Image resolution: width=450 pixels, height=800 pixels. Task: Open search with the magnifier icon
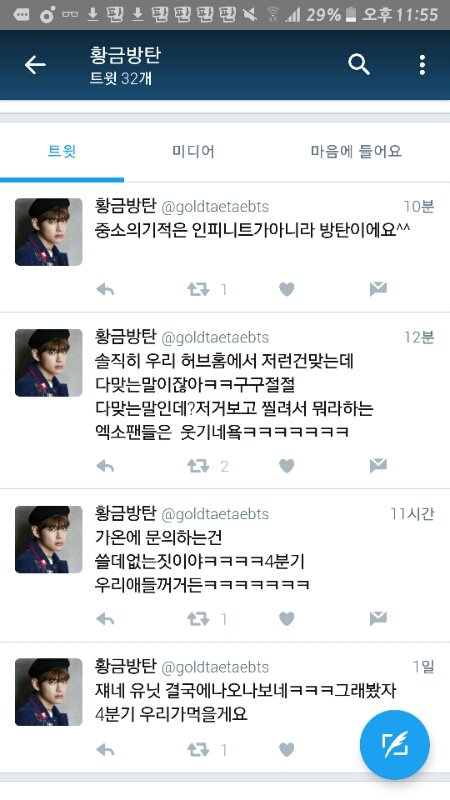pos(359,65)
